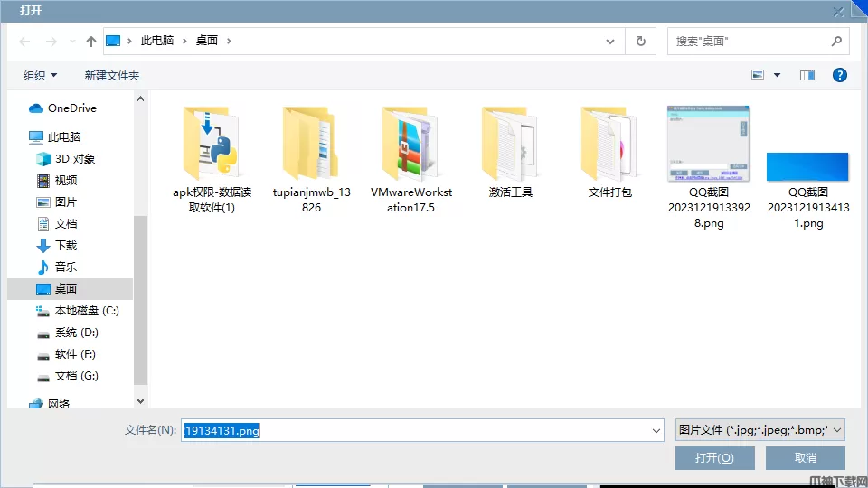The height and width of the screenshot is (488, 868).
Task: Open 图片 folder in the sidebar
Action: [56, 202]
